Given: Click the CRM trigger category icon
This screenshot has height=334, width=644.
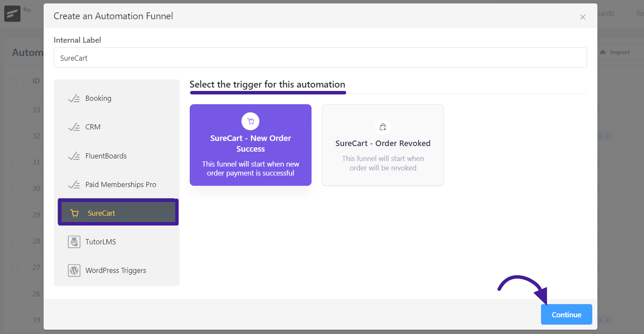Looking at the screenshot, I should [74, 127].
